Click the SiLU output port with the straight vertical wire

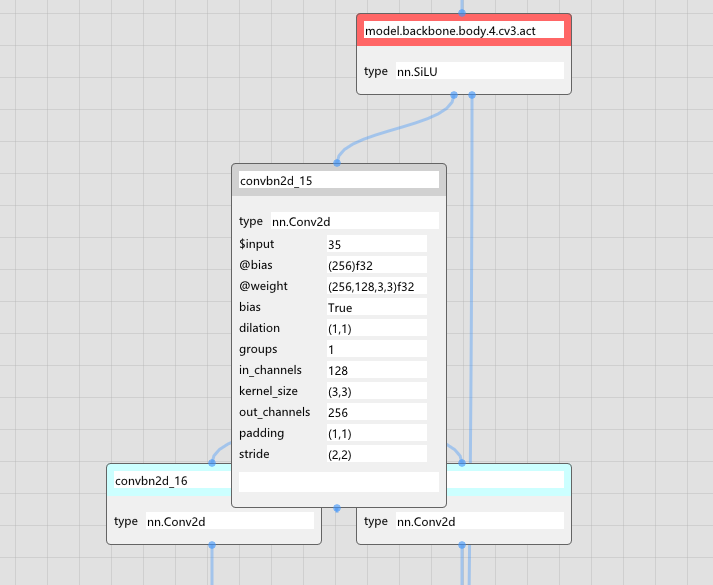coord(472,95)
